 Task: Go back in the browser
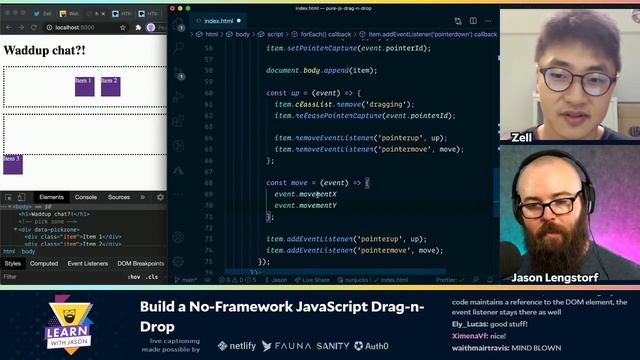pyautogui.click(x=9, y=27)
